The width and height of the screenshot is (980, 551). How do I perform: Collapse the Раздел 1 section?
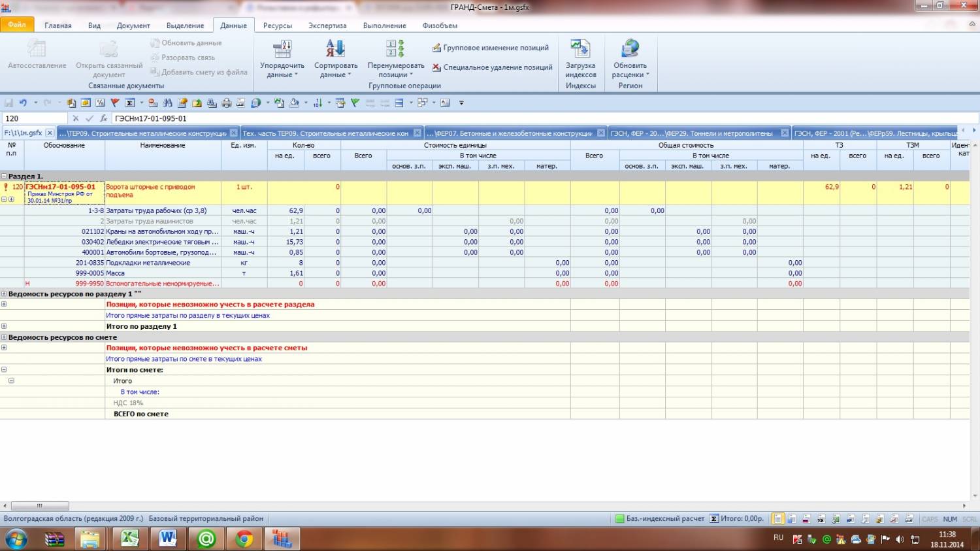5,176
